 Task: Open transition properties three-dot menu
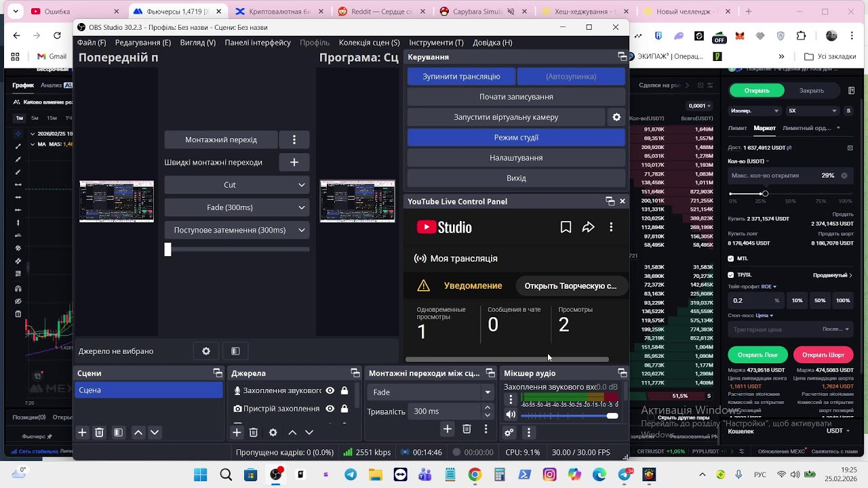pos(486,429)
